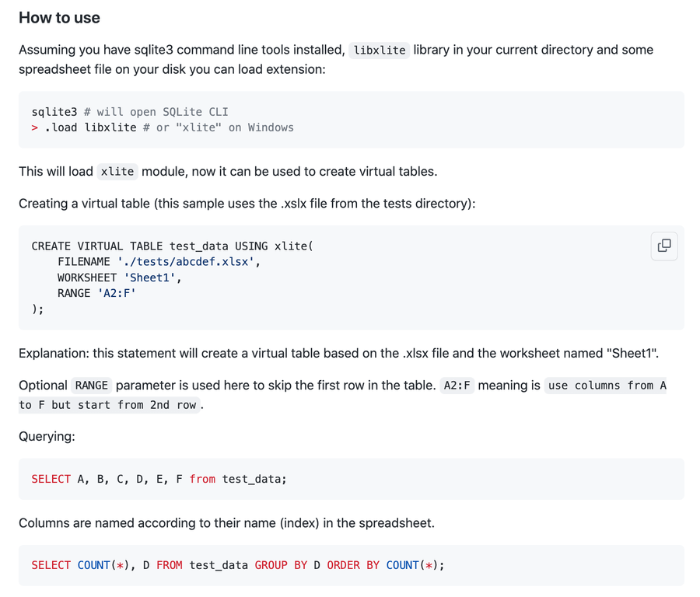Click the "SELECT COUNT(*)" query code block
700x597 pixels.
238,565
